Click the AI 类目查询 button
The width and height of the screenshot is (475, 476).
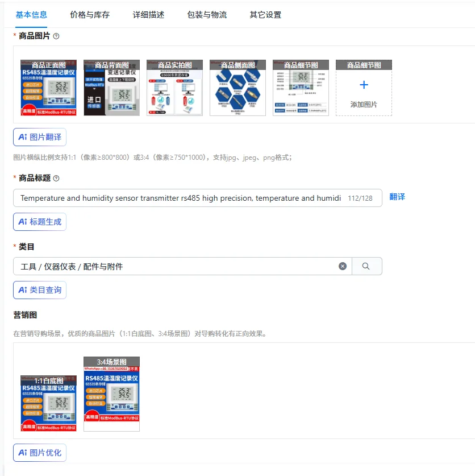[x=40, y=290]
